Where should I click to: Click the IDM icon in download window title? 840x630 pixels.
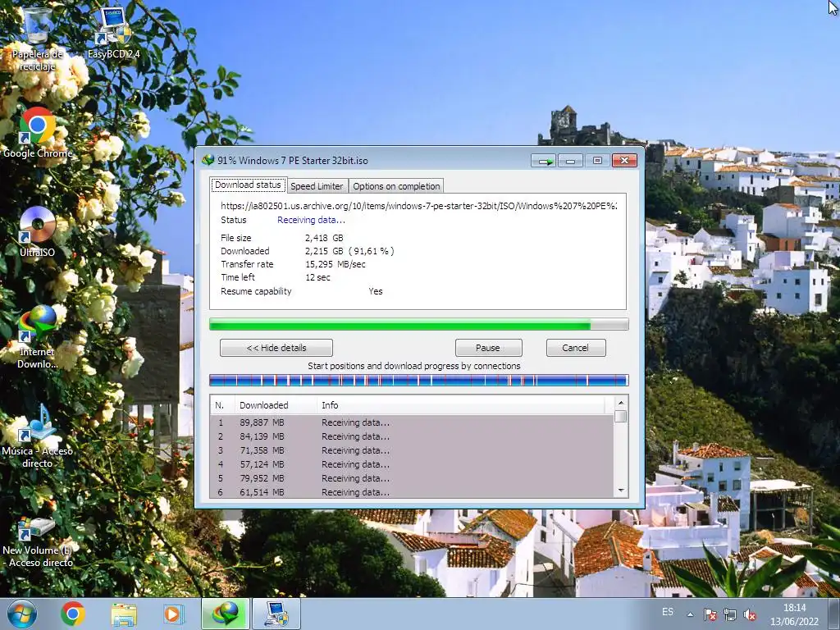pyautogui.click(x=208, y=160)
